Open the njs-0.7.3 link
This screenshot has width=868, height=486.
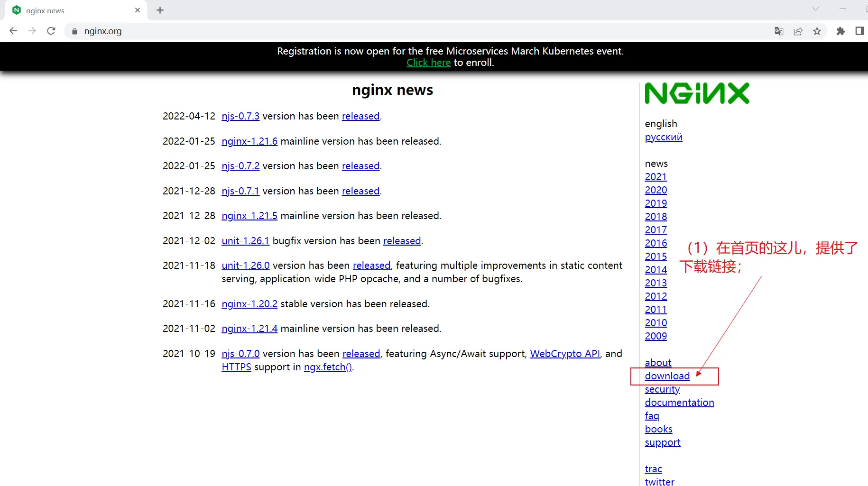point(240,116)
